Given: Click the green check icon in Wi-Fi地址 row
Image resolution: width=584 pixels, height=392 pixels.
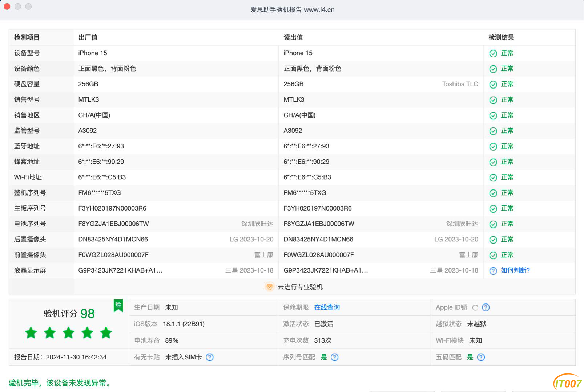Looking at the screenshot, I should click(x=493, y=177).
